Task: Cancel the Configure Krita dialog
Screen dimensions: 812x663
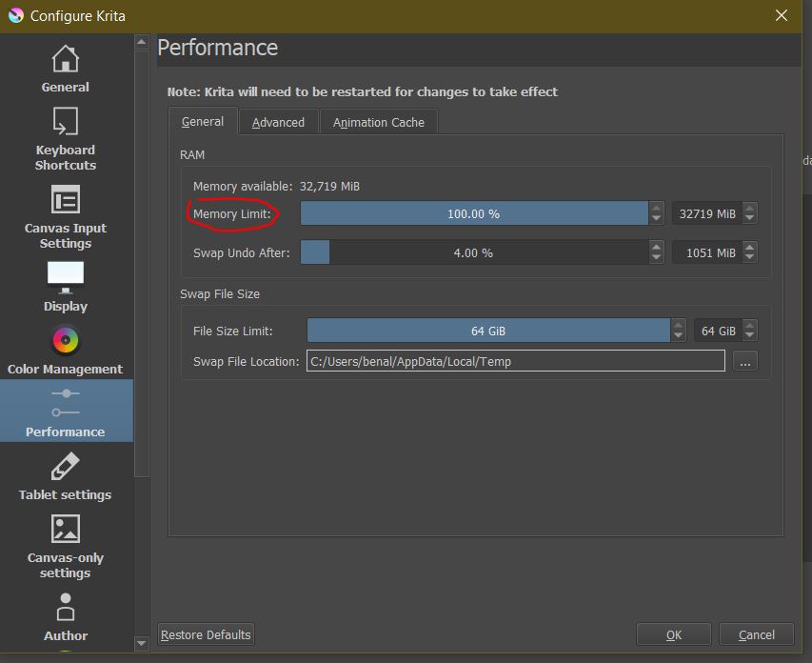Action: [x=756, y=634]
